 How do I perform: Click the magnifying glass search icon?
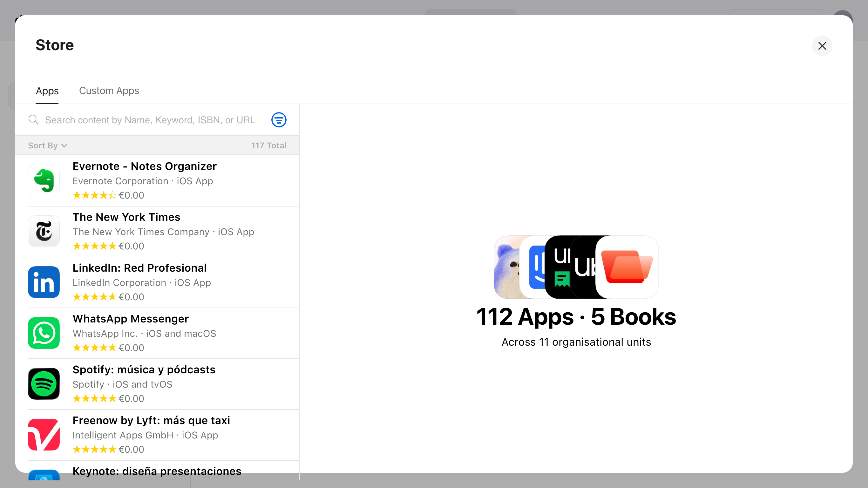tap(33, 120)
